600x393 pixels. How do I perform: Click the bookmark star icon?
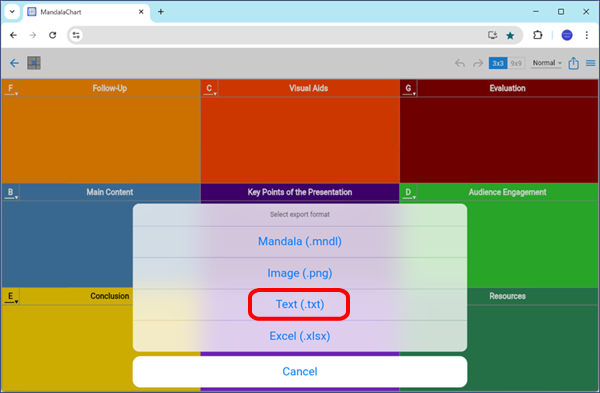tap(510, 36)
